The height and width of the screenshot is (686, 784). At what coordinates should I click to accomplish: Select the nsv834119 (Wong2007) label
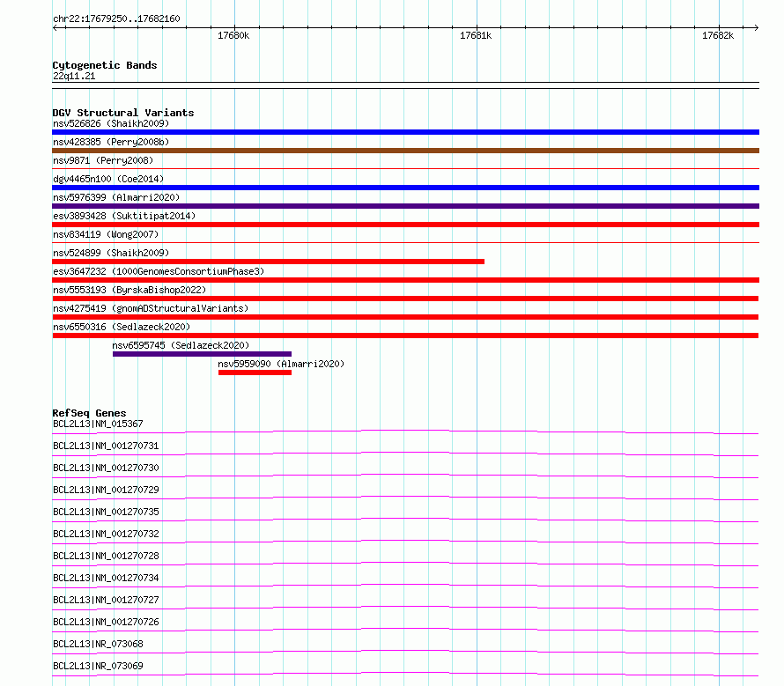(x=106, y=234)
